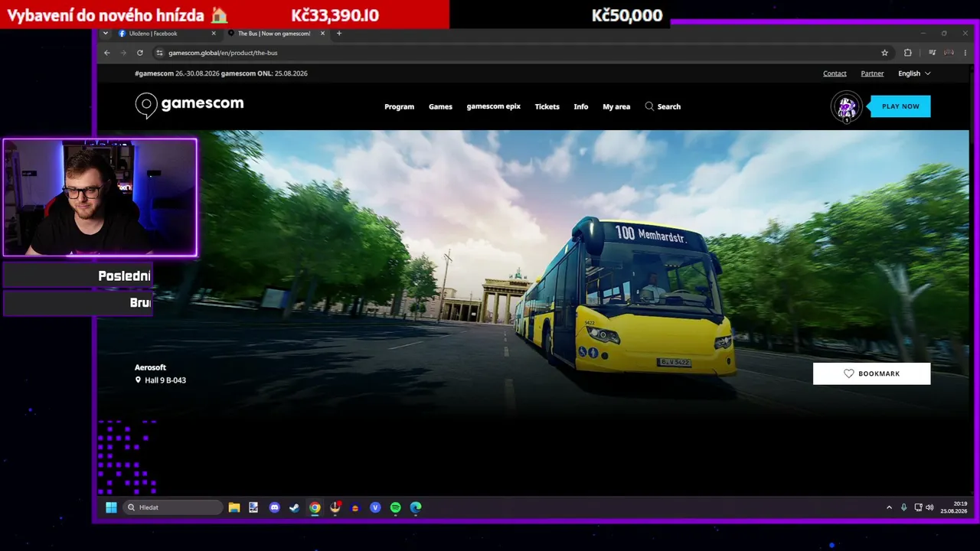The image size is (980, 551).
Task: Click the location pin beside Hall 9 B-043
Action: point(138,380)
